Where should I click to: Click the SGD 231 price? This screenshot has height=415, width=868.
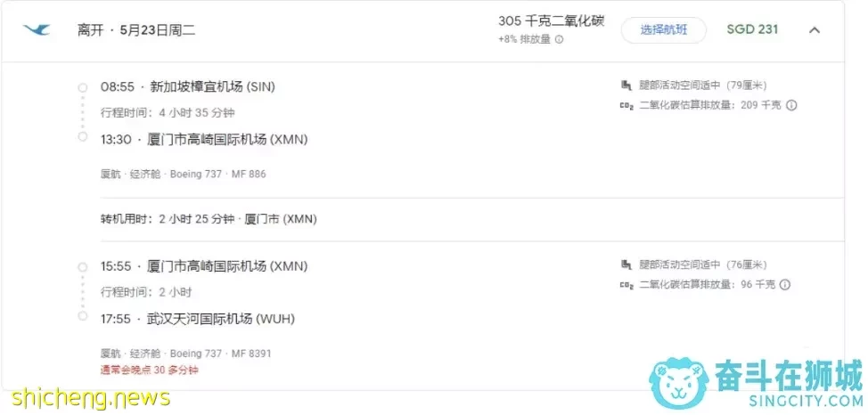coord(752,29)
